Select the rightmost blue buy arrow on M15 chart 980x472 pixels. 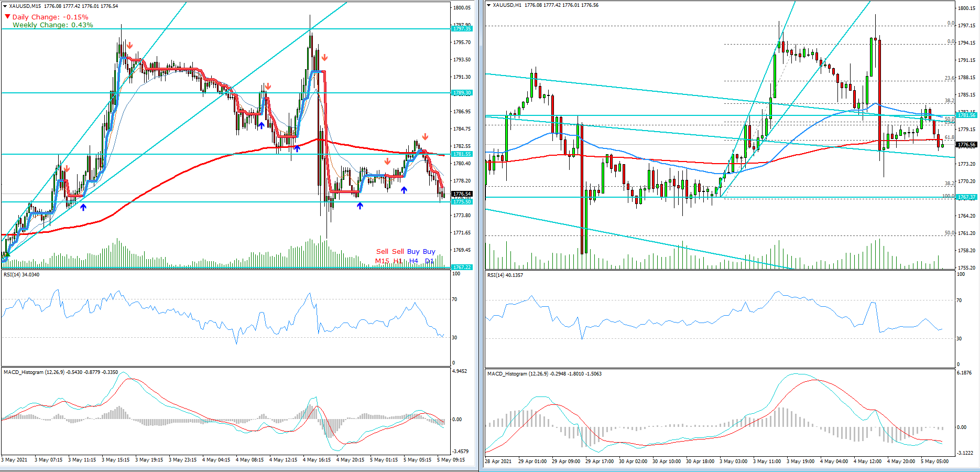[404, 190]
